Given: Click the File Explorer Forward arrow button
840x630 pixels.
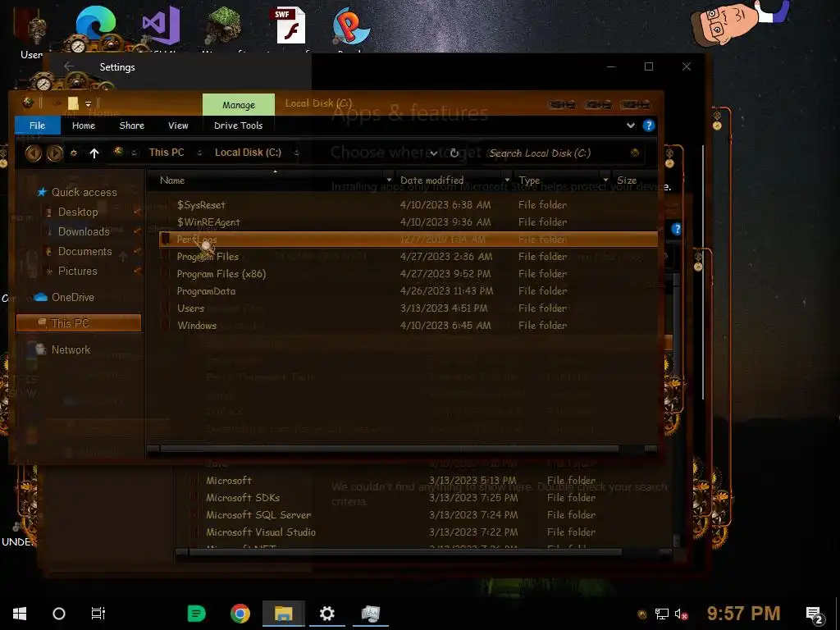Looking at the screenshot, I should [54, 153].
